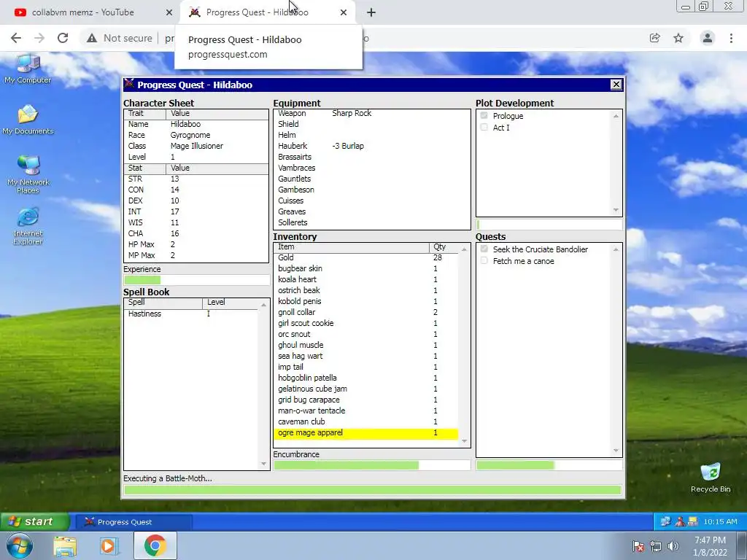The width and height of the screenshot is (747, 560).
Task: Open the Chrome profile avatar
Action: tap(708, 38)
